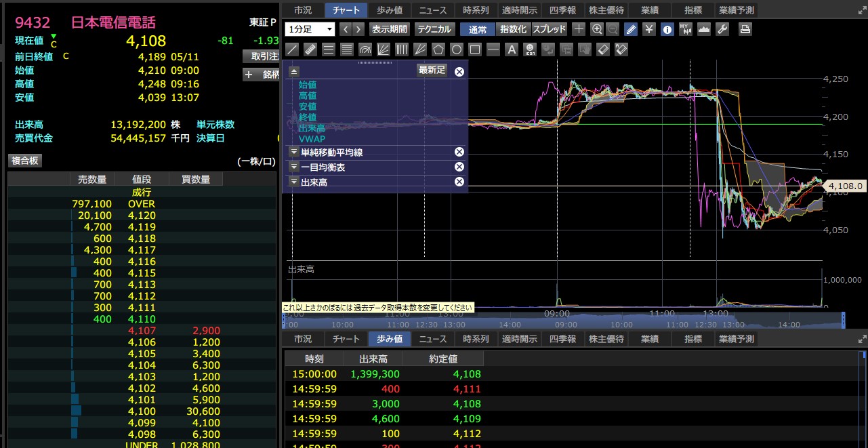Expand the 出来高 legend section
Screen dimensions: 868x448
(x=293, y=182)
